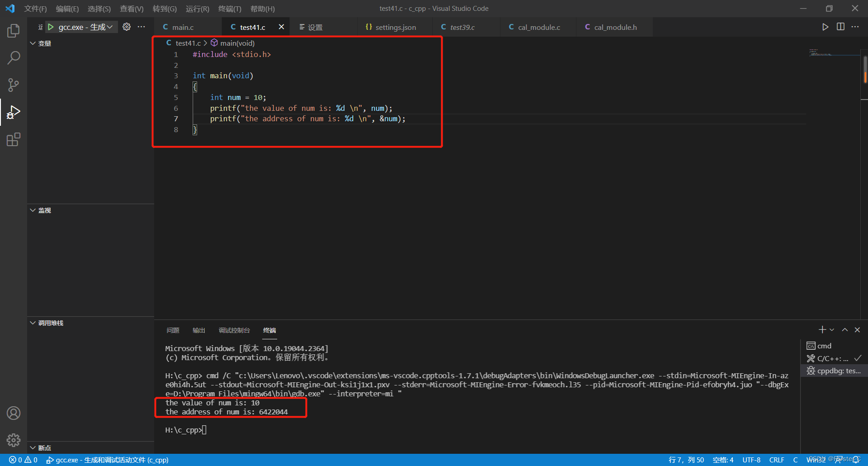Open launch.json via debug gear icon

[x=127, y=27]
